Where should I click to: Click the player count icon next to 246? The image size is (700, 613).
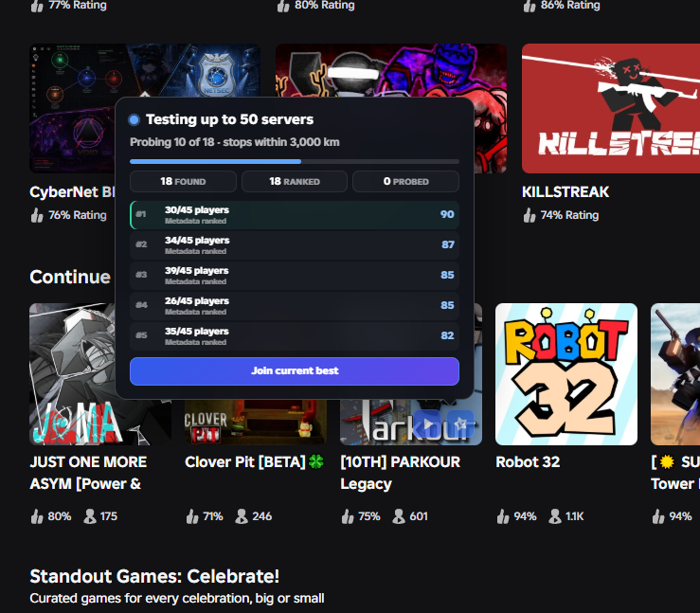[x=242, y=516]
